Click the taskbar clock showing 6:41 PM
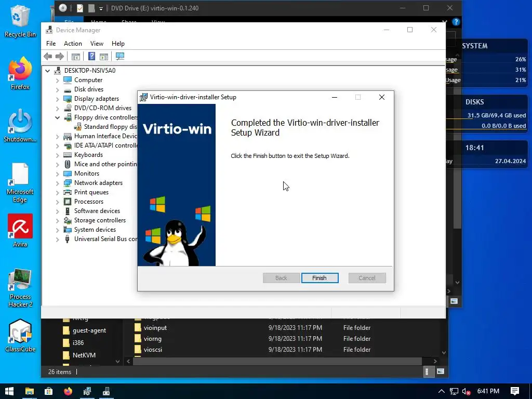Screen dimensions: 532x399 (x=488, y=391)
